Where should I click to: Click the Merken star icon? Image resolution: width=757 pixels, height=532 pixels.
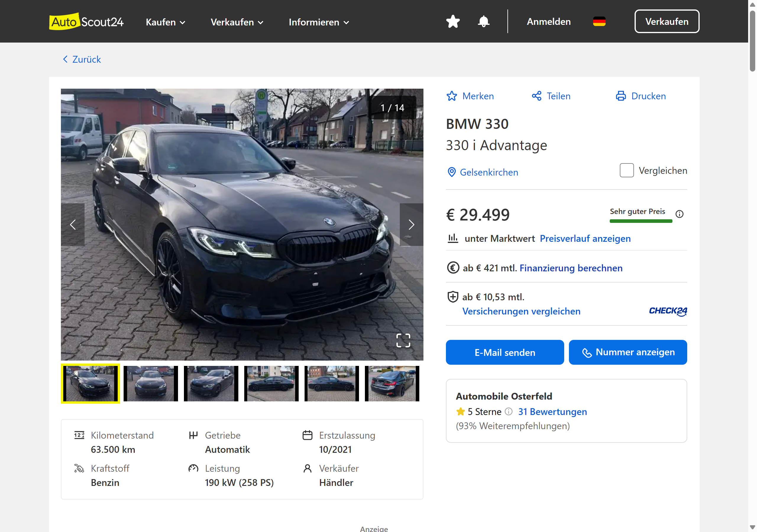452,96
